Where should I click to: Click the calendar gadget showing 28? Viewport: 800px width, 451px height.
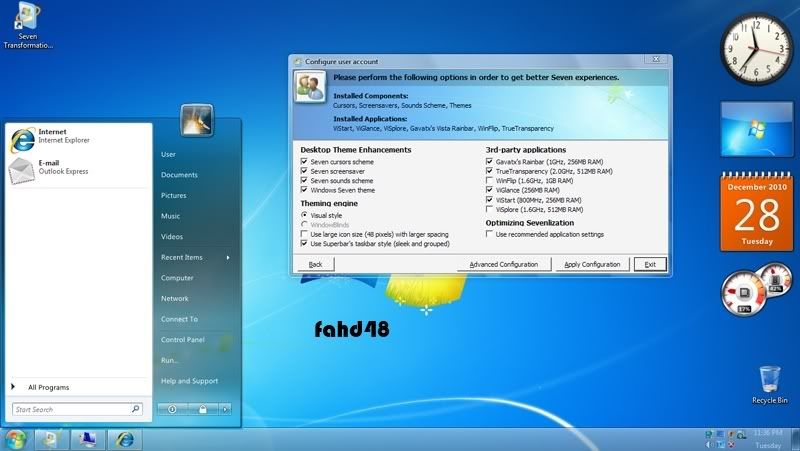(757, 212)
